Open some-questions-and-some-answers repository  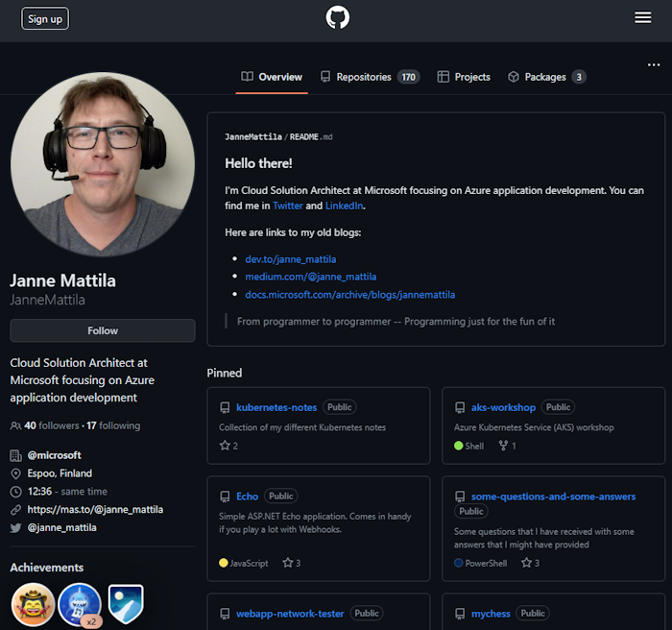pos(553,497)
